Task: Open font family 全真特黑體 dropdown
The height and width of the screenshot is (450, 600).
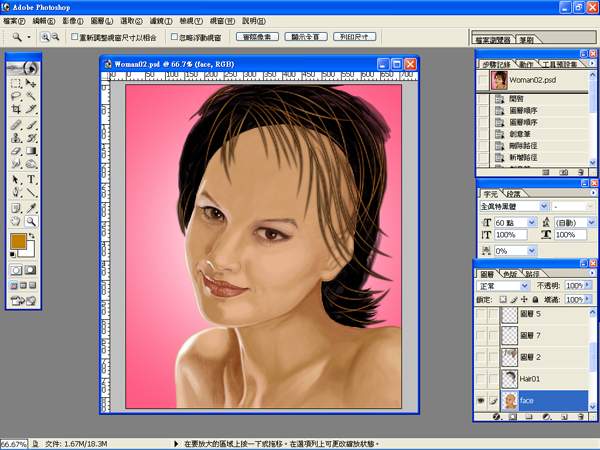Action: tap(544, 206)
